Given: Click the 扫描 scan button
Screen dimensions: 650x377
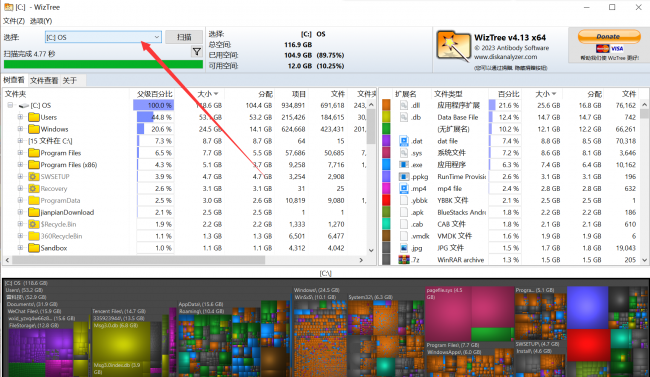Looking at the screenshot, I should tap(184, 37).
